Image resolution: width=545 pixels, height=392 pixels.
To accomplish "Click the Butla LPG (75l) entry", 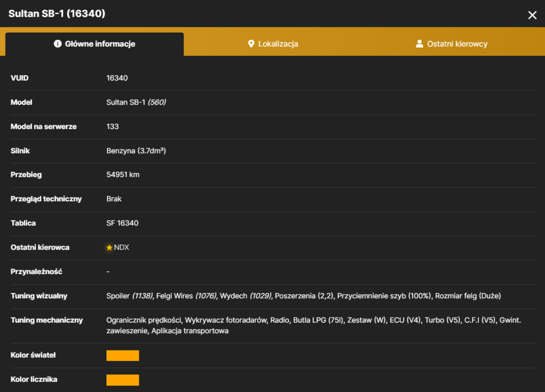I will coord(318,320).
